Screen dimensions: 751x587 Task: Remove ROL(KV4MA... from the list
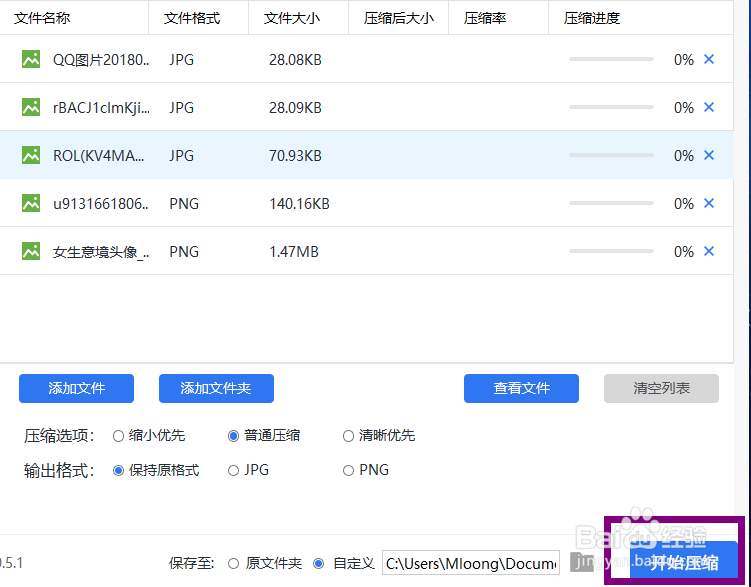(709, 155)
